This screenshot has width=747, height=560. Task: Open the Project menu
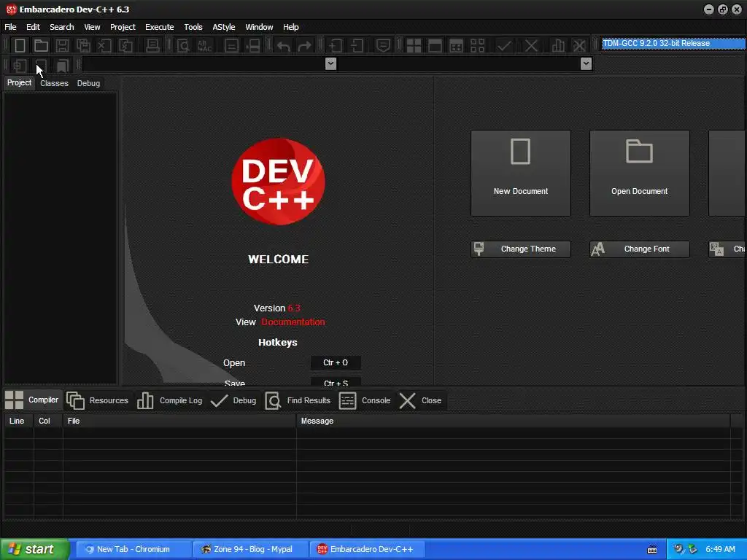click(123, 27)
